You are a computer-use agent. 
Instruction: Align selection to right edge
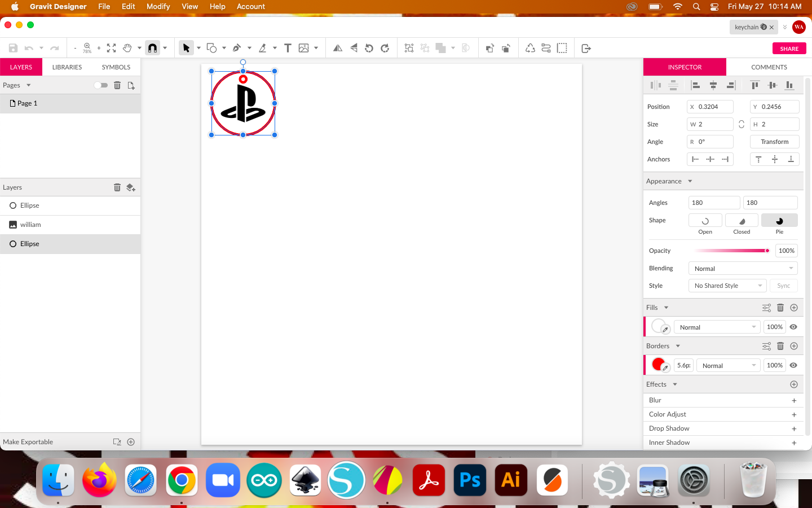pos(731,85)
